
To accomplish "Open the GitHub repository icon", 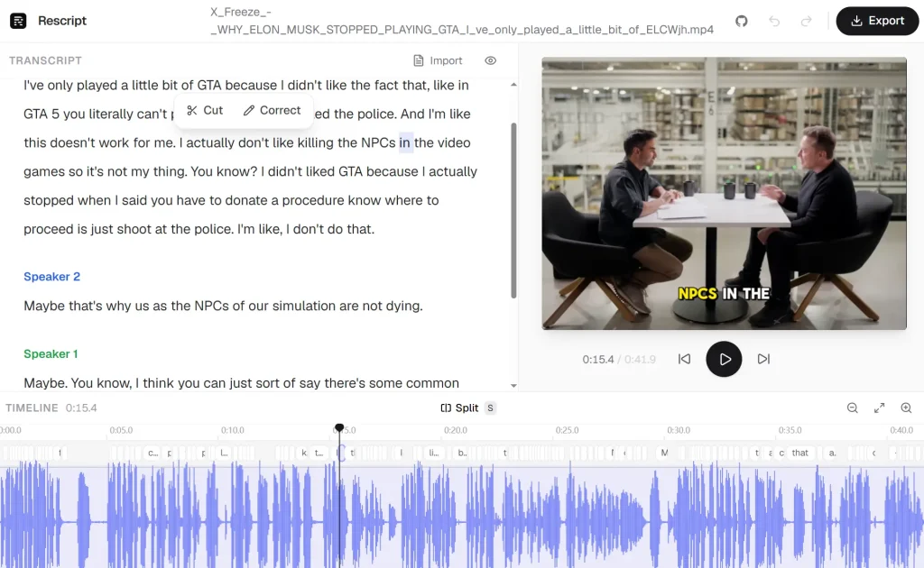I will point(742,22).
